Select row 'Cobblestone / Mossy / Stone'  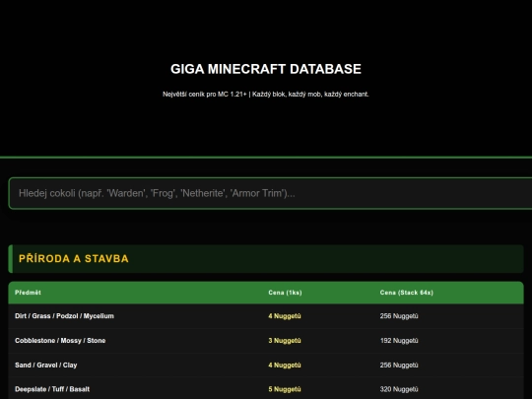(x=266, y=340)
